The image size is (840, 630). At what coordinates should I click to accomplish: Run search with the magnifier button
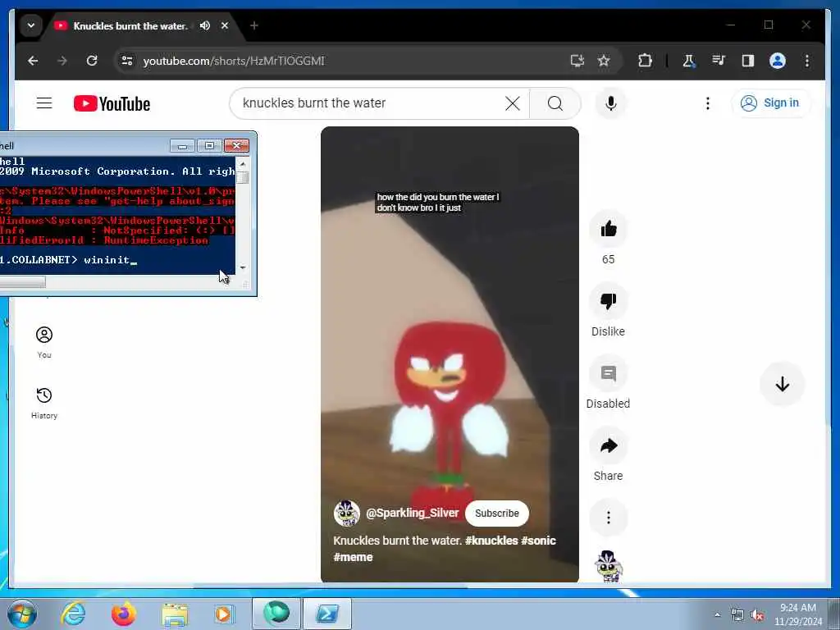point(555,103)
